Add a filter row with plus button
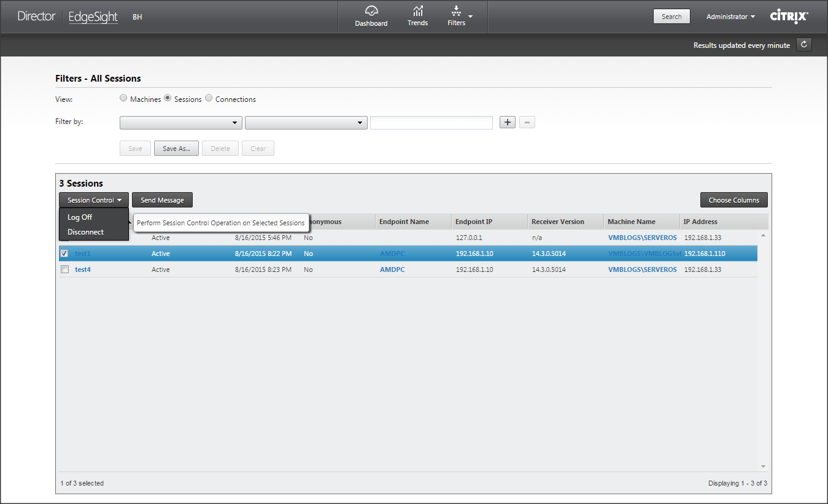828x504 pixels. pos(507,123)
